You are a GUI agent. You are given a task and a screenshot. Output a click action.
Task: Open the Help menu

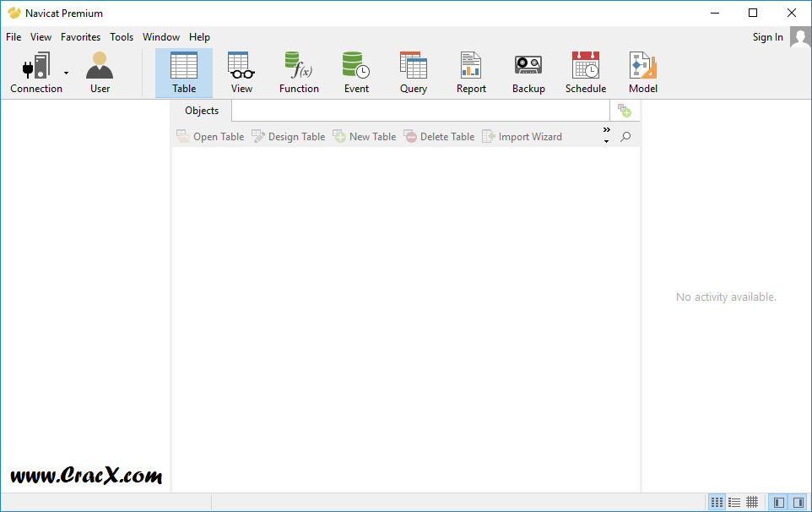[x=199, y=37]
